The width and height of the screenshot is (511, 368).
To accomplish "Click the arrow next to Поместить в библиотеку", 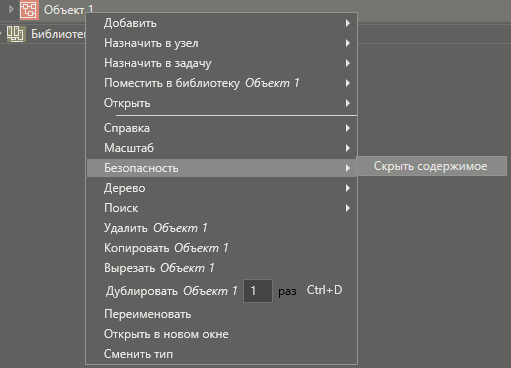I will point(348,83).
